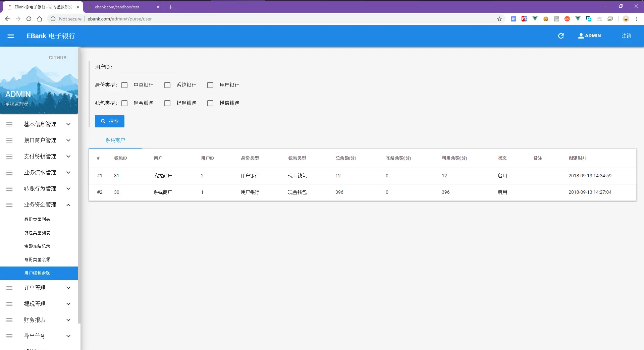This screenshot has width=644, height=350.
Task: Click the refresh icon in the blue header
Action: tap(561, 36)
